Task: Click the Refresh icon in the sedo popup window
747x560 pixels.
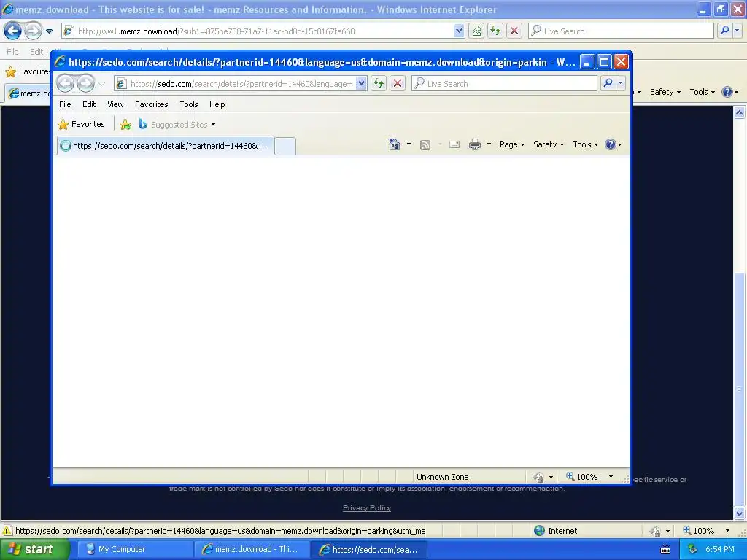Action: pyautogui.click(x=379, y=84)
